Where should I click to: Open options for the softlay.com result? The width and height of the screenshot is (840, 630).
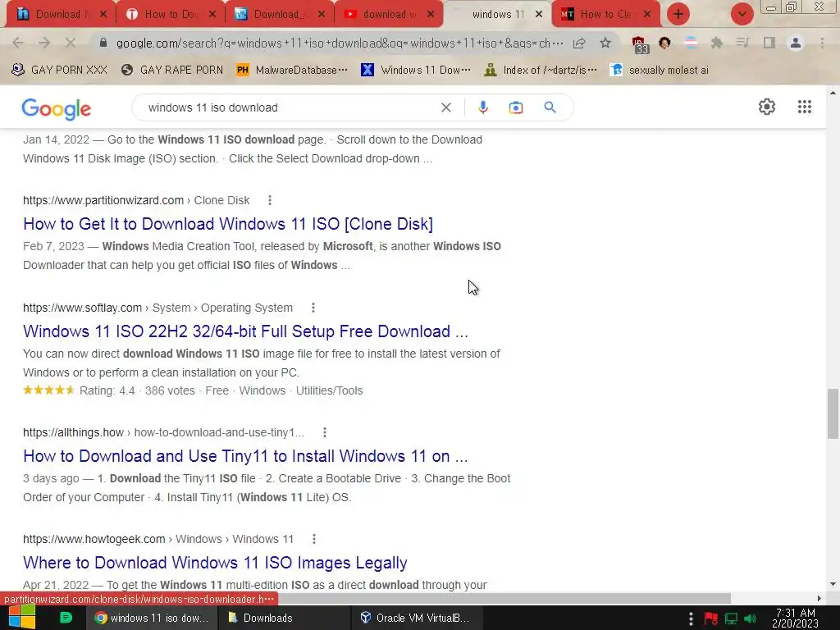[313, 308]
